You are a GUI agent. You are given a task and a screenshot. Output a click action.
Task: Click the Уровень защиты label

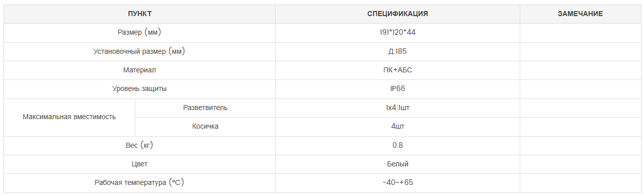(139, 89)
